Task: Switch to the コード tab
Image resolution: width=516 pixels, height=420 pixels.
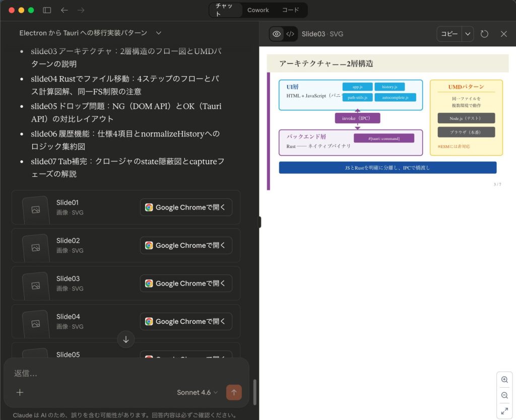Action: (x=290, y=10)
